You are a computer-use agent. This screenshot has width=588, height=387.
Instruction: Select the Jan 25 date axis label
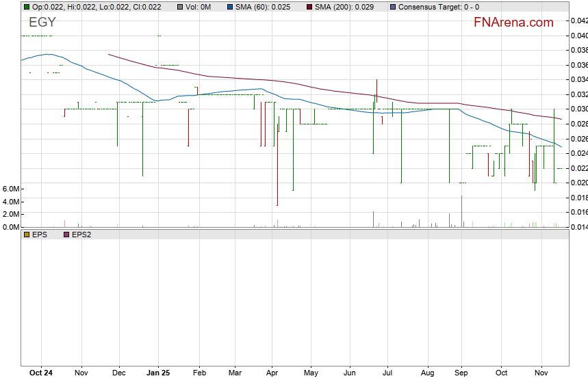click(x=158, y=373)
